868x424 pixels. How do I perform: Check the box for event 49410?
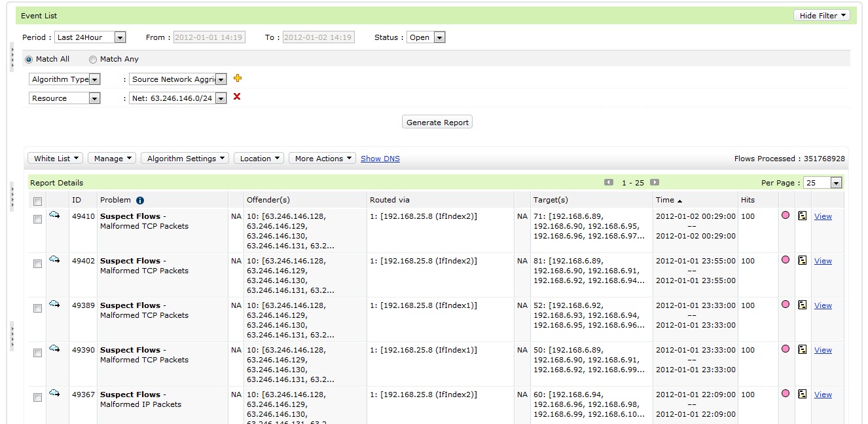click(x=37, y=219)
